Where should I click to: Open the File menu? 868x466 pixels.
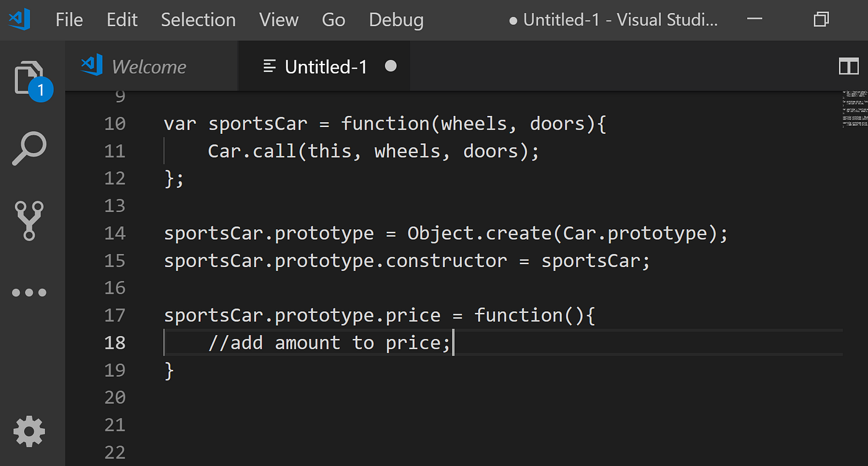[x=69, y=20]
